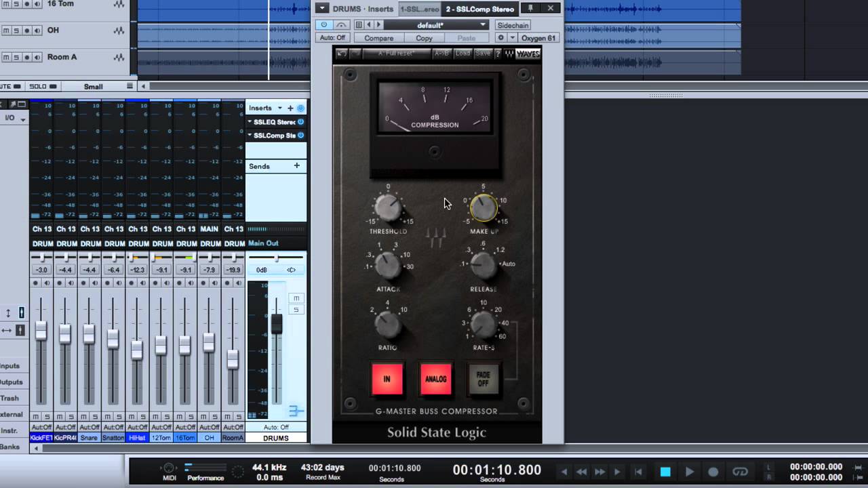Image resolution: width=868 pixels, height=488 pixels.
Task: Click the RATIO knob
Action: coord(388,325)
